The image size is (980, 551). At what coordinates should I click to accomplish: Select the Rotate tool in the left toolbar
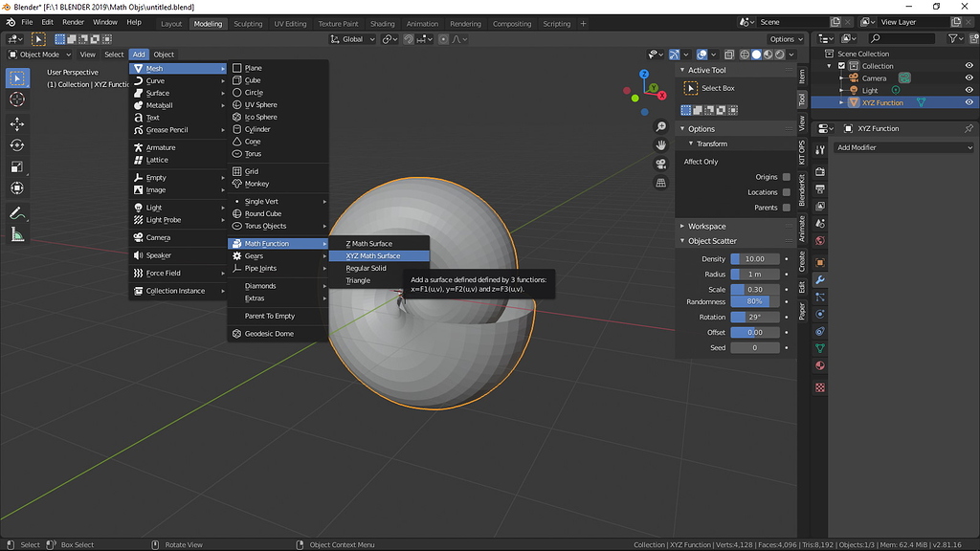tap(17, 144)
